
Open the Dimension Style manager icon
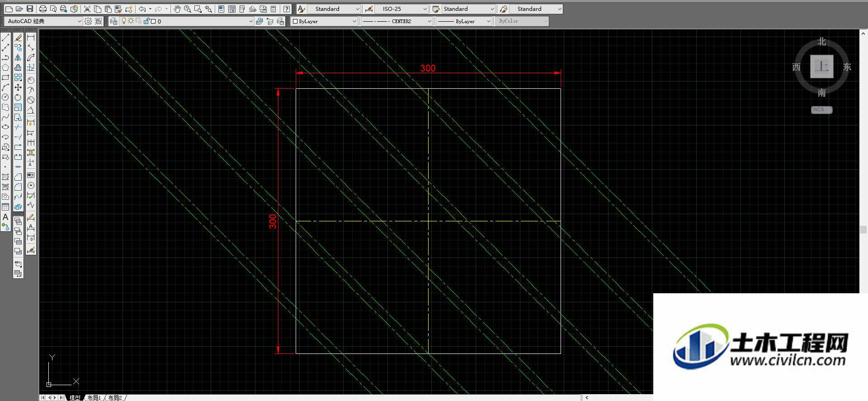(369, 9)
